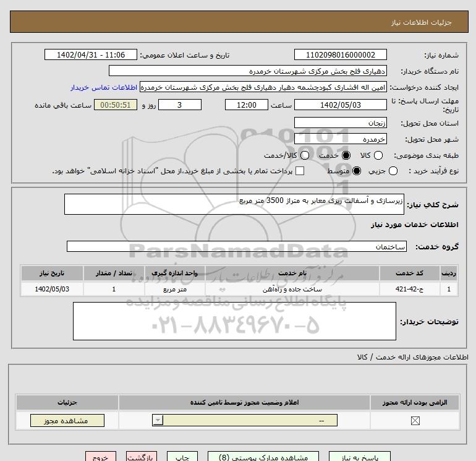This screenshot has height=461, width=476.
Task: Click the buyer notes text area
Action: 234,321
